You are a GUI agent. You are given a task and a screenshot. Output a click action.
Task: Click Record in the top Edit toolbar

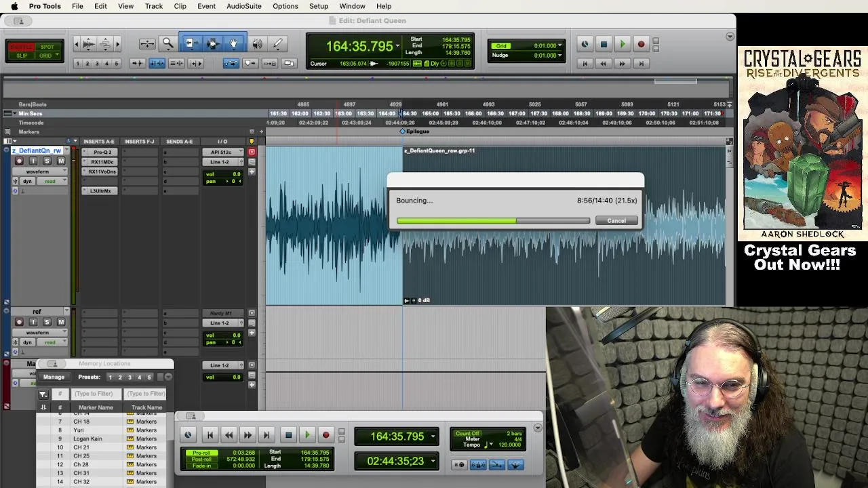(641, 45)
